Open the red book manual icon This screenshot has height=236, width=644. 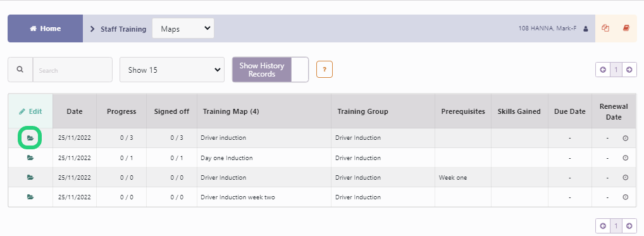coord(626,28)
